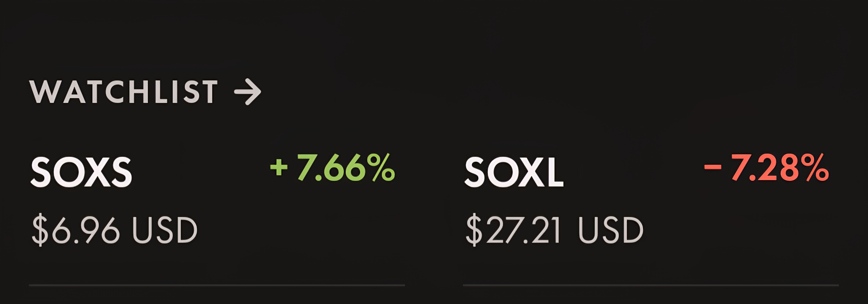Click the $27.21 USD price

point(555,230)
